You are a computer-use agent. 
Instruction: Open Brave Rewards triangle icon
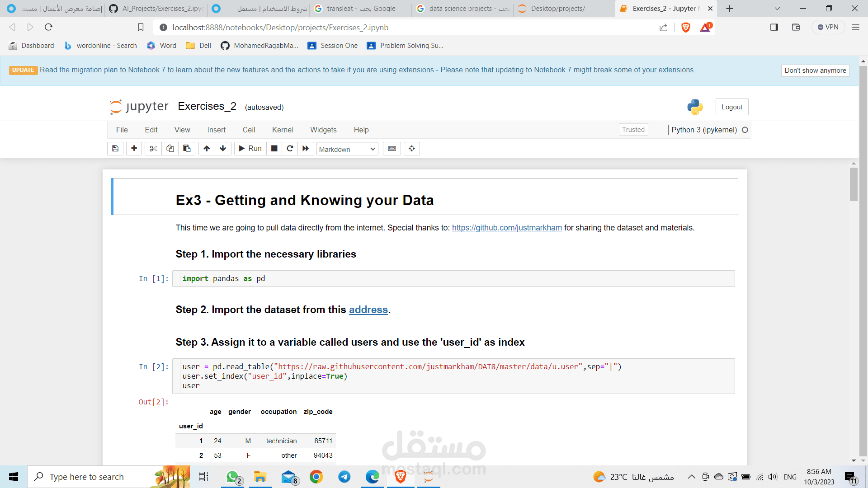click(x=705, y=28)
